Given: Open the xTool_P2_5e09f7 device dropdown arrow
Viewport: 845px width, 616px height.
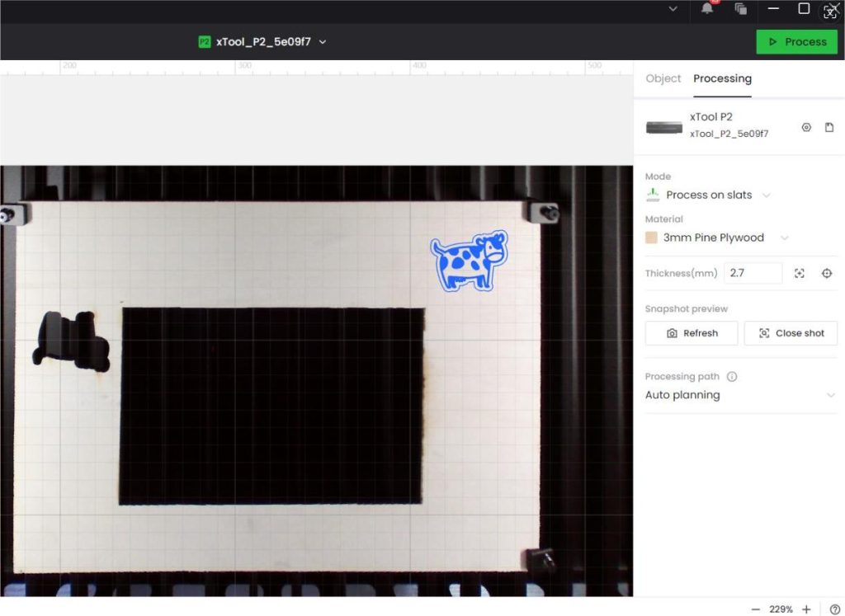Looking at the screenshot, I should (x=323, y=41).
